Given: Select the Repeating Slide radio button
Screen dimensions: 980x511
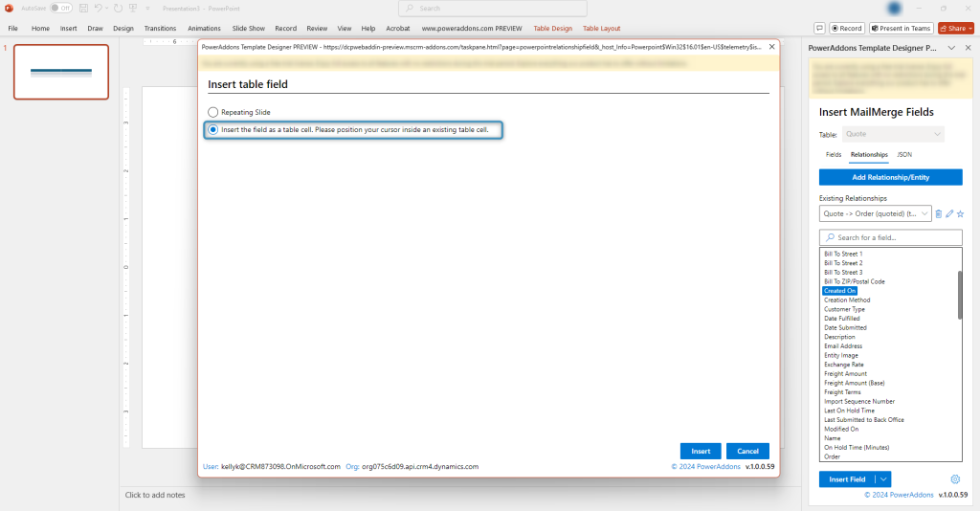Looking at the screenshot, I should click(x=213, y=112).
